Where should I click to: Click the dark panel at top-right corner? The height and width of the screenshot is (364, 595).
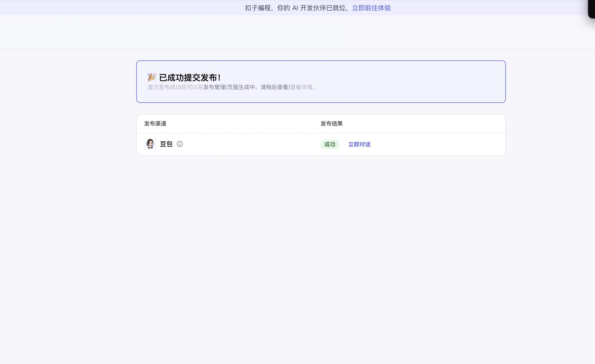click(x=591, y=9)
